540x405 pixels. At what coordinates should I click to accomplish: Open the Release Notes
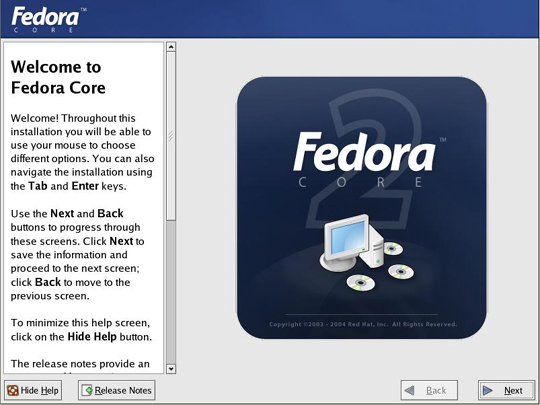[117, 390]
